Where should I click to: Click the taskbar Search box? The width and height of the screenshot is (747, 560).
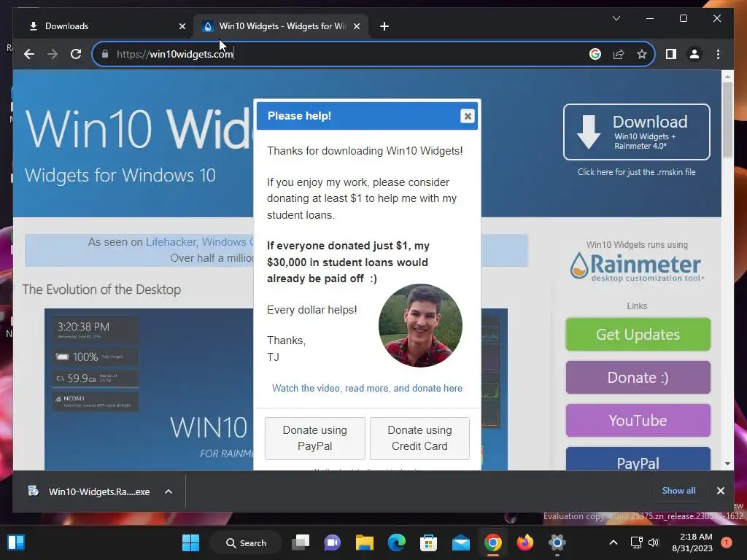pyautogui.click(x=246, y=542)
